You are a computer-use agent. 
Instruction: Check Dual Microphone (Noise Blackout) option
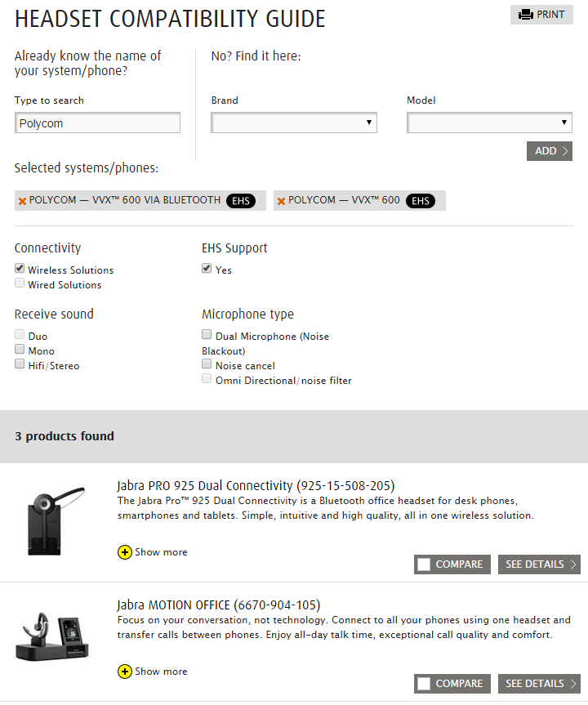tap(207, 334)
